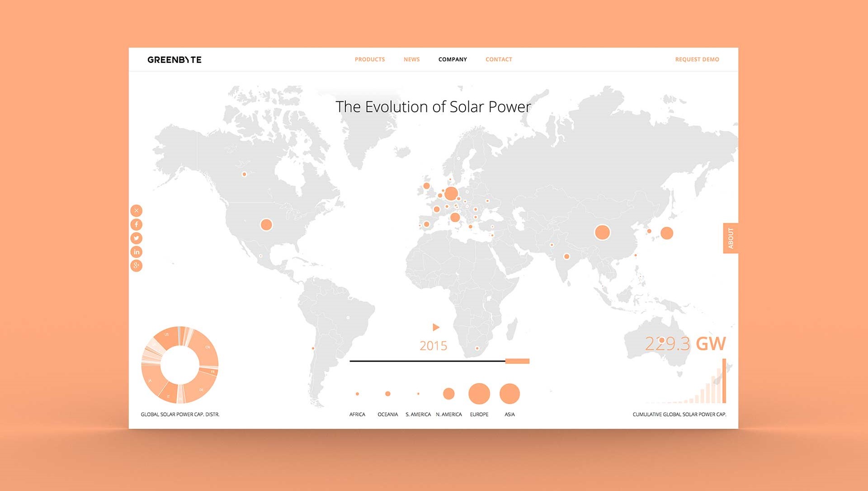Open the News menu item
The height and width of the screenshot is (491, 868).
[412, 59]
